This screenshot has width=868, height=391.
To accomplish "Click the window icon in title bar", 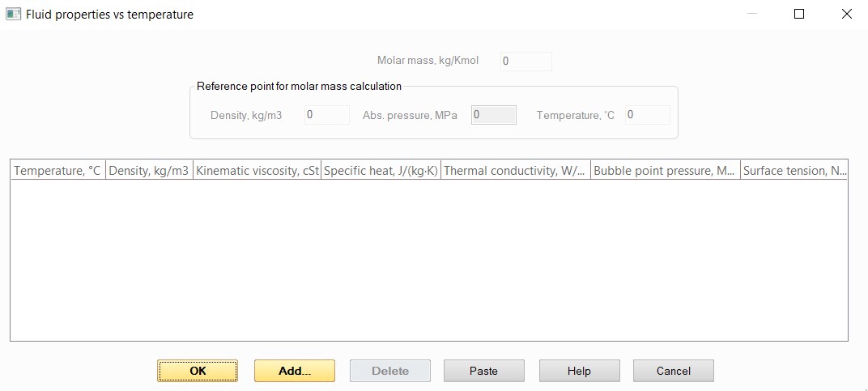I will 13,14.
